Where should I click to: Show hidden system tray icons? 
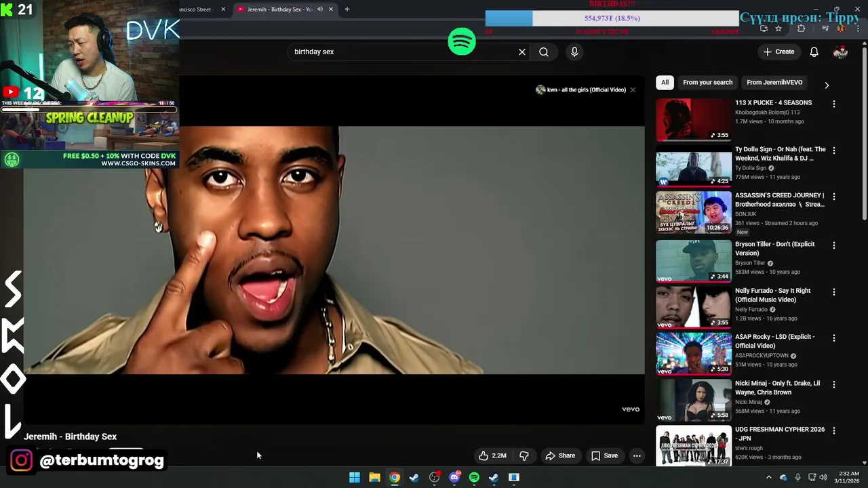tap(768, 477)
